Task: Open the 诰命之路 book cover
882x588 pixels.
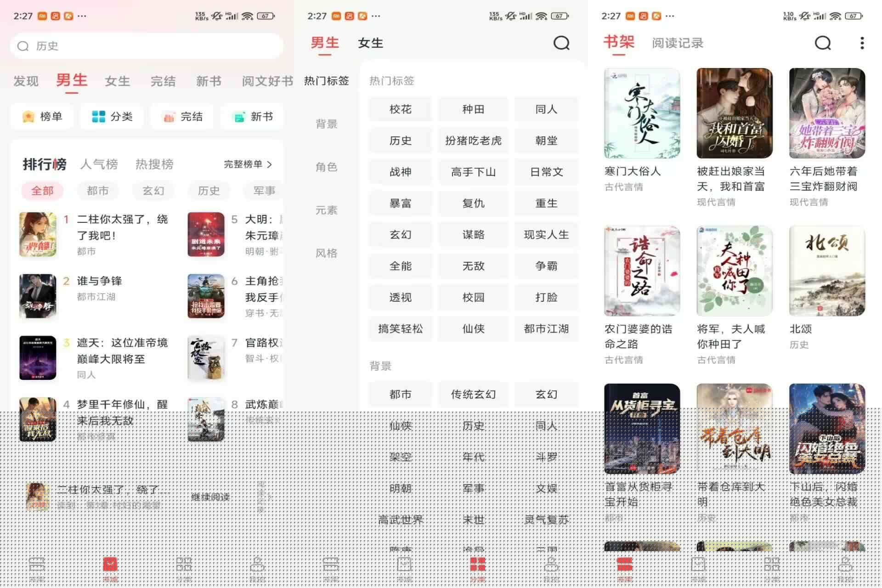Action: [642, 271]
